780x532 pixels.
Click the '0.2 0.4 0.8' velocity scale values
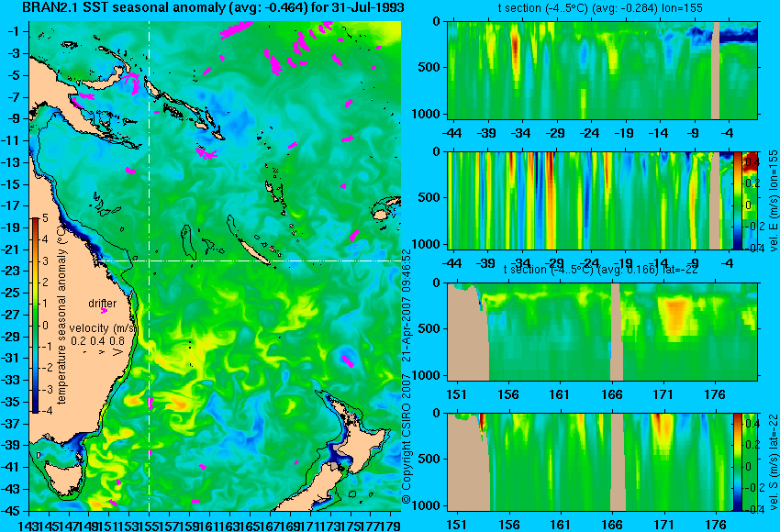[x=97, y=340]
